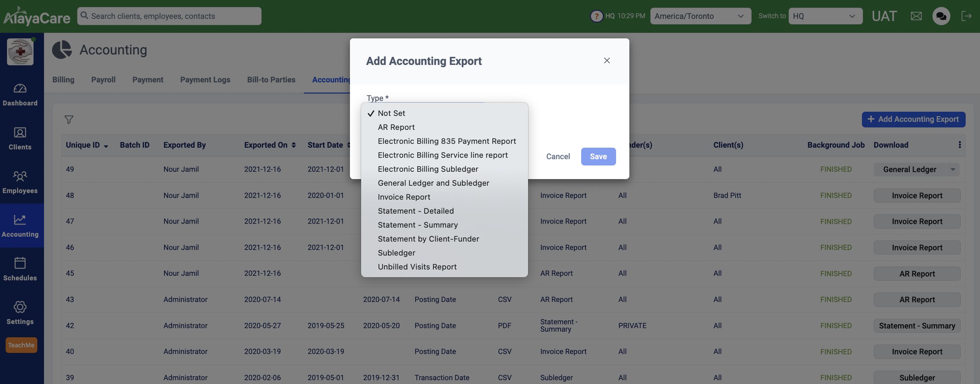Expand the America/Toronto timezone dropdown
The height and width of the screenshot is (384, 980).
pyautogui.click(x=700, y=16)
